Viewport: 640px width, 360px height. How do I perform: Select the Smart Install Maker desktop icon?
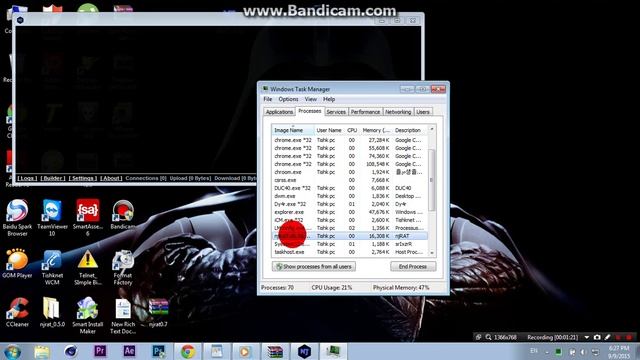click(x=87, y=316)
